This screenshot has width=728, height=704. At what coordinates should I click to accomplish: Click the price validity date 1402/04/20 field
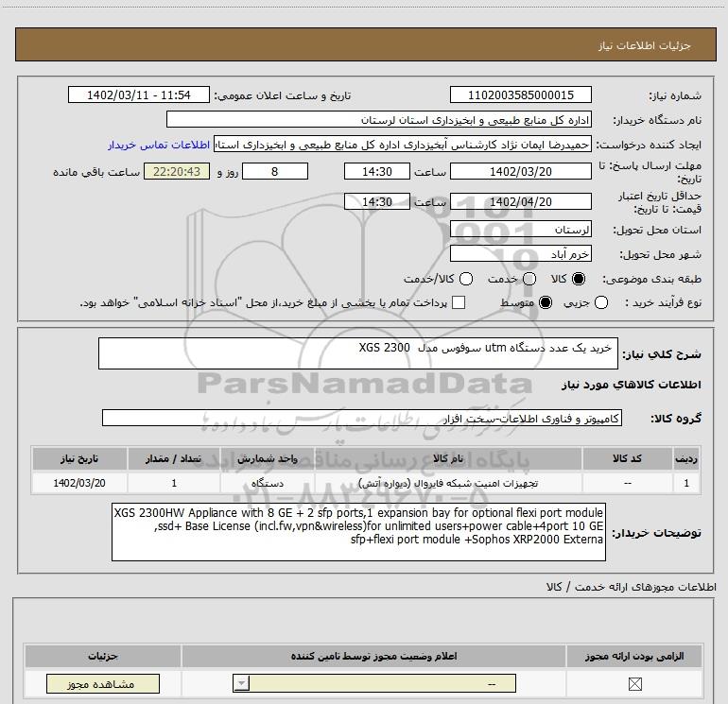point(520,202)
